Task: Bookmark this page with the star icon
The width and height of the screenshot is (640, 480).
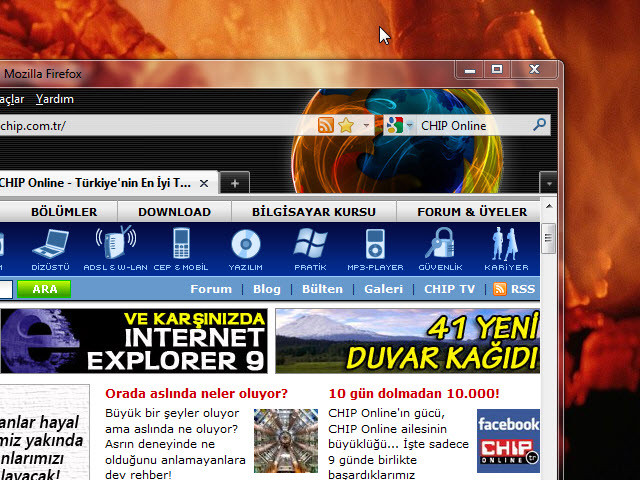Action: [x=346, y=125]
